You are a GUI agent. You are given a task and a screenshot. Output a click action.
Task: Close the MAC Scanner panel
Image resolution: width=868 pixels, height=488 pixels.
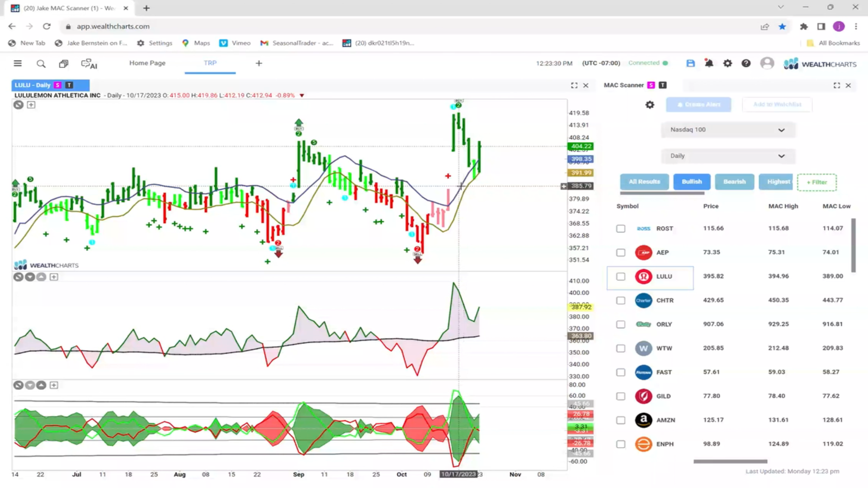pos(849,85)
